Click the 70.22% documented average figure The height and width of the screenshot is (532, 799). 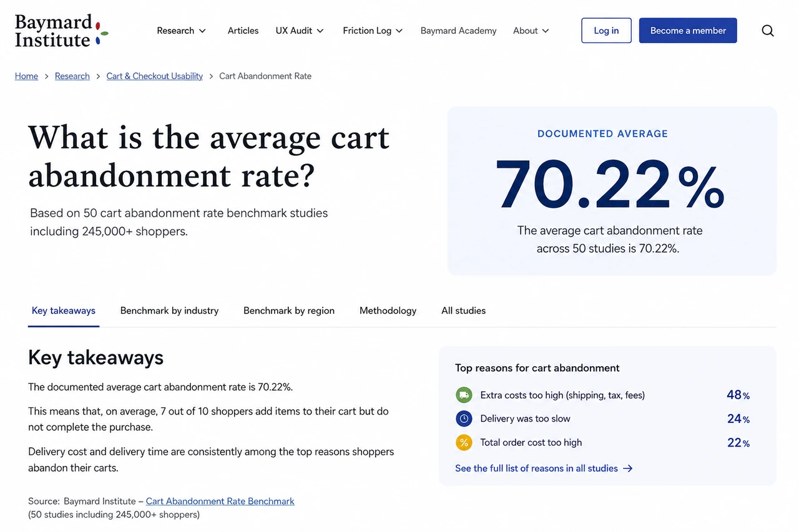[x=609, y=185]
